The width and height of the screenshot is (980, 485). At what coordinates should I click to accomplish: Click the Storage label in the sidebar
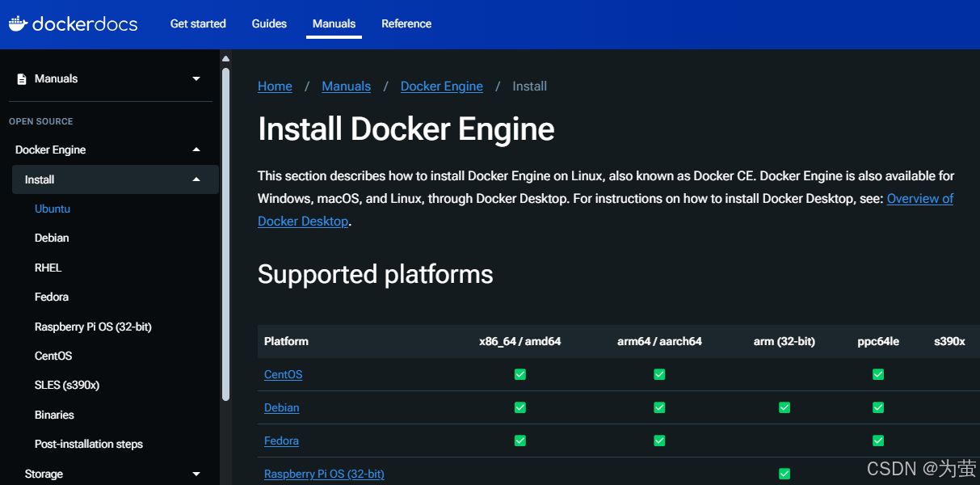[44, 474]
